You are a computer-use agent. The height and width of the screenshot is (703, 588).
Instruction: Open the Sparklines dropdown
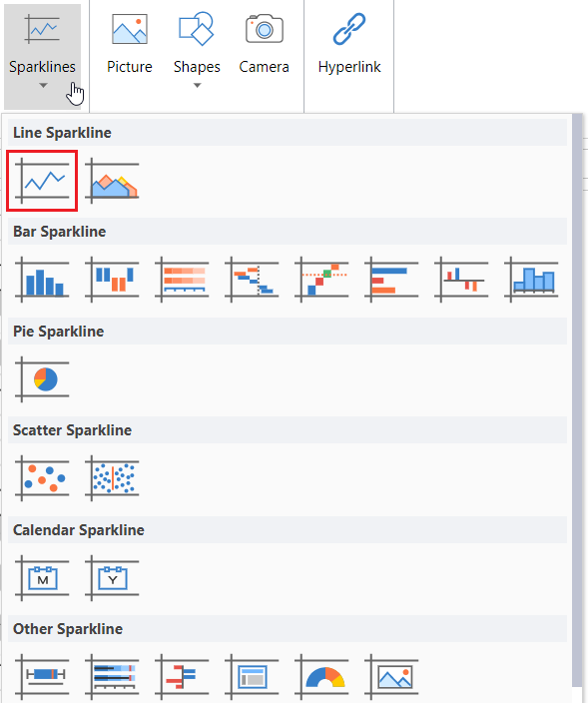(x=43, y=56)
